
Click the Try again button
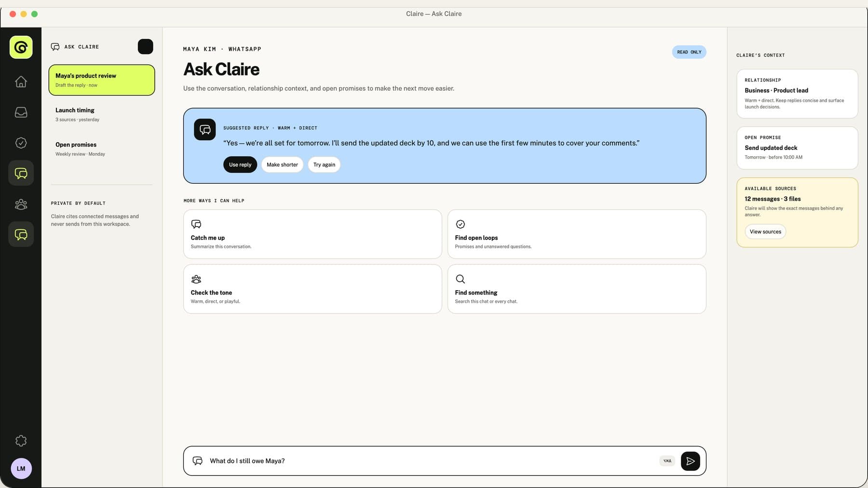click(x=324, y=164)
